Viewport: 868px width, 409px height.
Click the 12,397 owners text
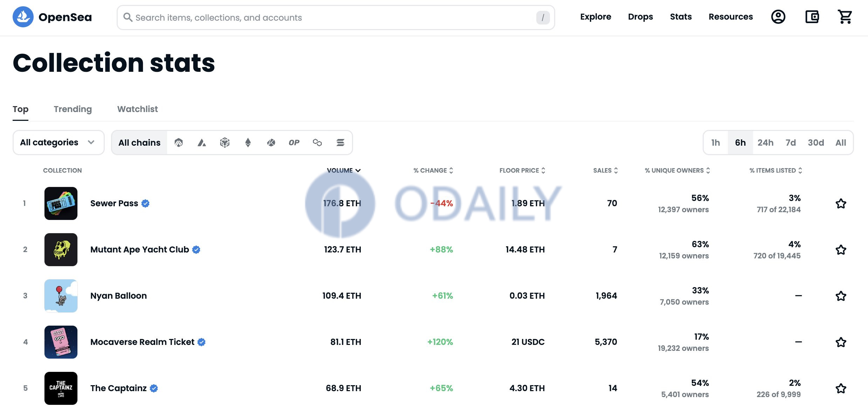click(x=683, y=210)
